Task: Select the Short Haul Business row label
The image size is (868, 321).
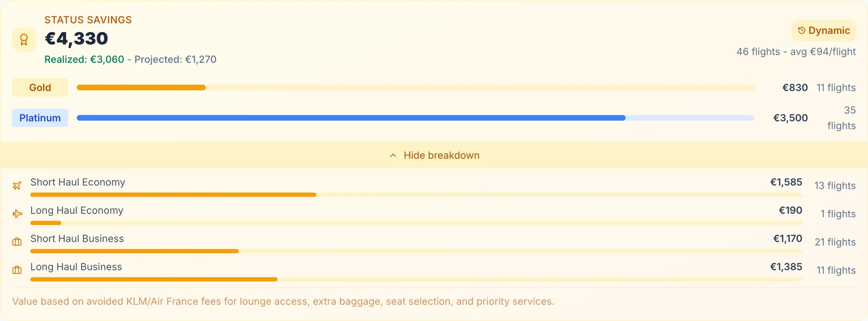Action: click(x=77, y=238)
